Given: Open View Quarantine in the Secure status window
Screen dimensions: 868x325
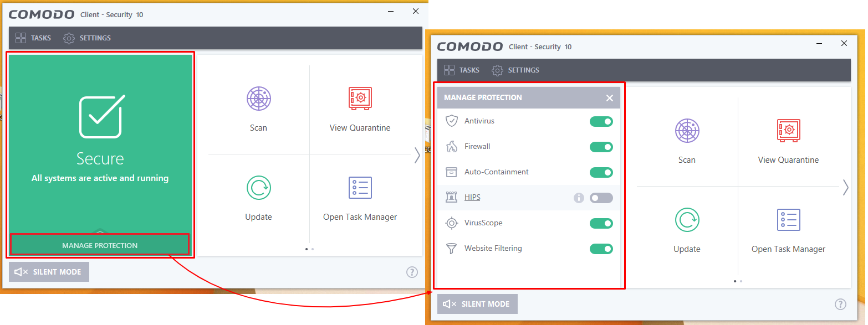Looking at the screenshot, I should tap(360, 109).
